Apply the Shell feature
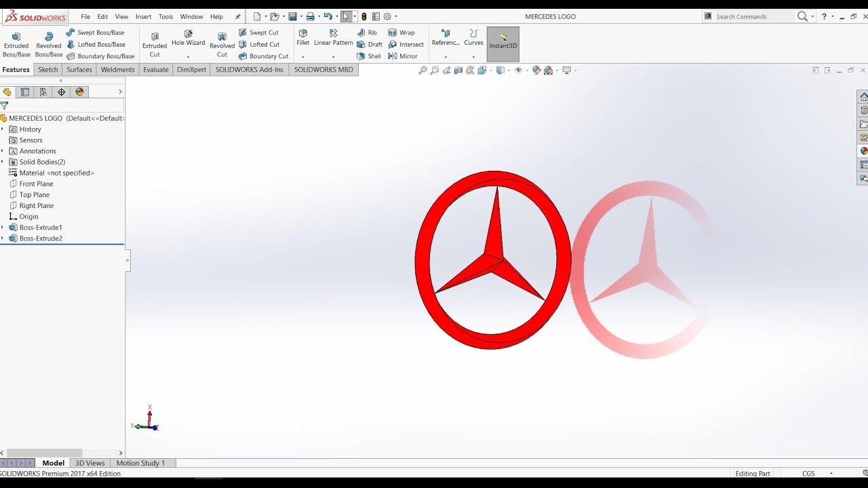 point(369,56)
